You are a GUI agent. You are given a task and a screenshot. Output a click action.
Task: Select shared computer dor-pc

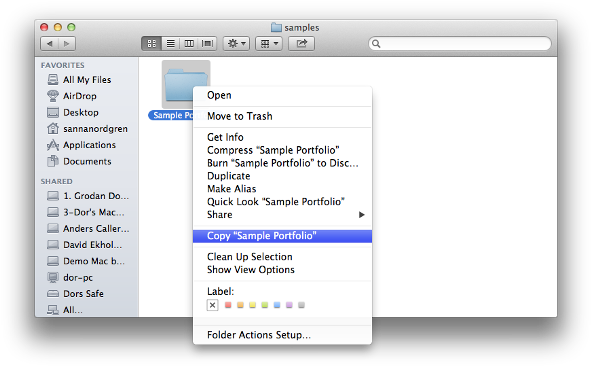click(x=70, y=277)
